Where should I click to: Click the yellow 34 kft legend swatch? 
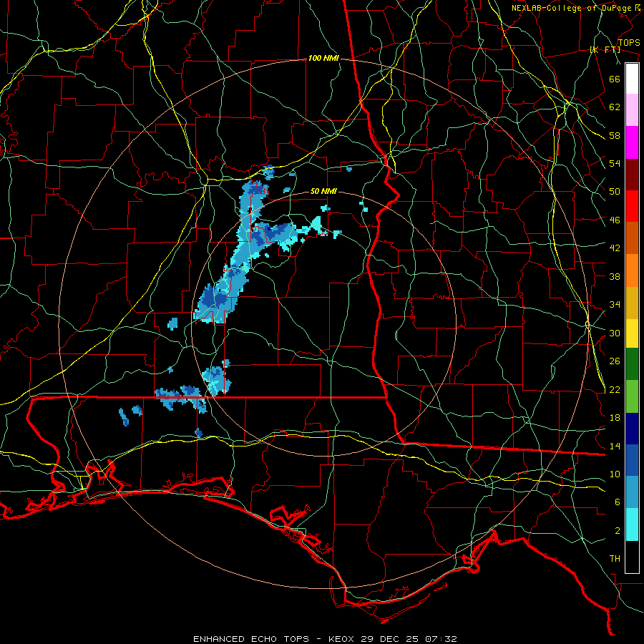pos(632,333)
